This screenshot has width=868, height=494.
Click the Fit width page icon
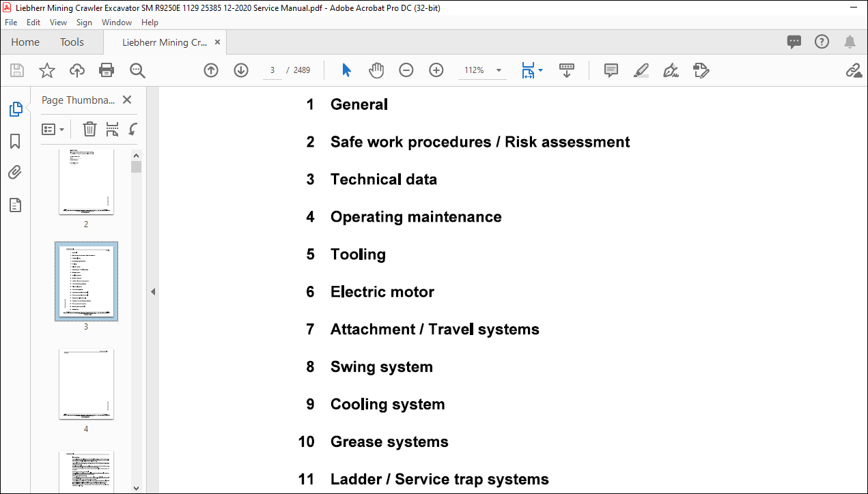pos(528,70)
